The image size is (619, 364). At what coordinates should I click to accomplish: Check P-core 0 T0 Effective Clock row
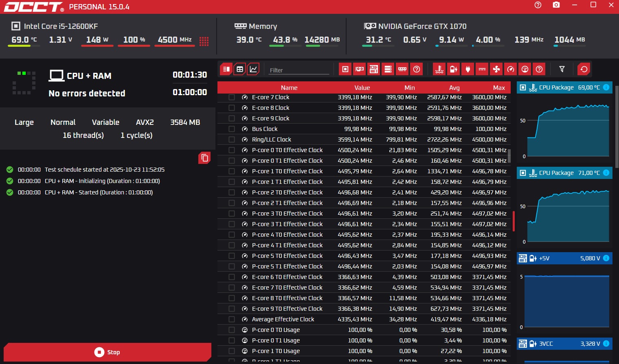click(x=232, y=150)
